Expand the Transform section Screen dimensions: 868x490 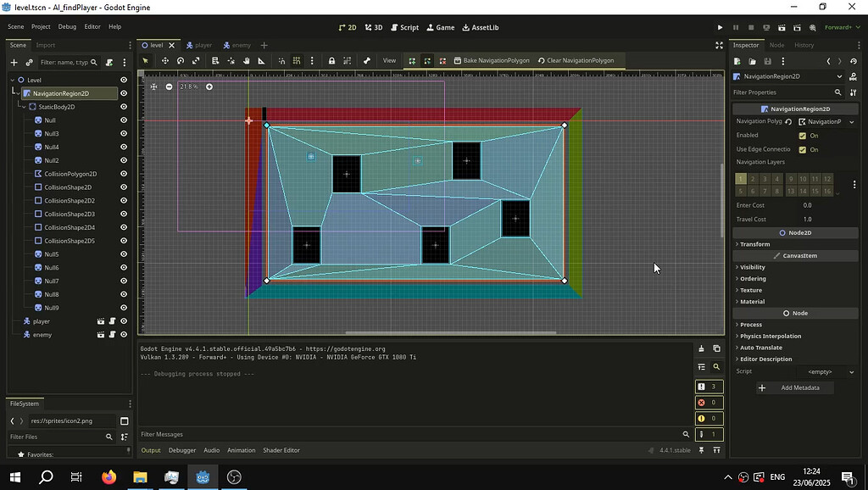(754, 244)
